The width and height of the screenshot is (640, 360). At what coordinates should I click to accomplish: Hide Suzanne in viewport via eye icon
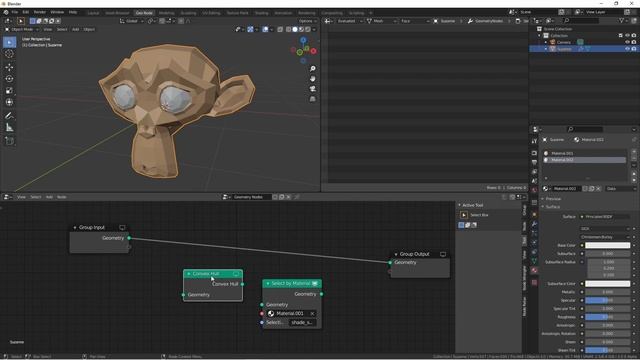(x=627, y=49)
